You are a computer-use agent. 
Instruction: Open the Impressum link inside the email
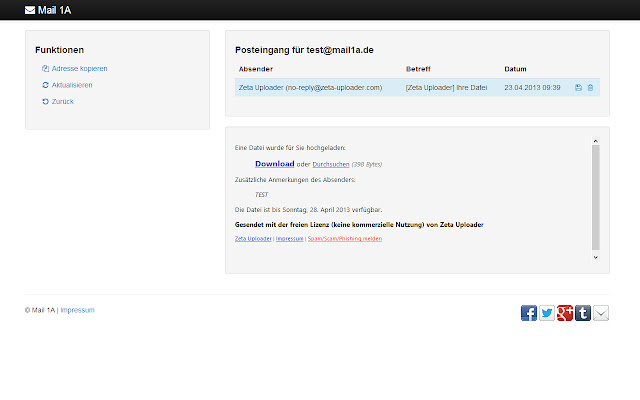[x=289, y=238]
